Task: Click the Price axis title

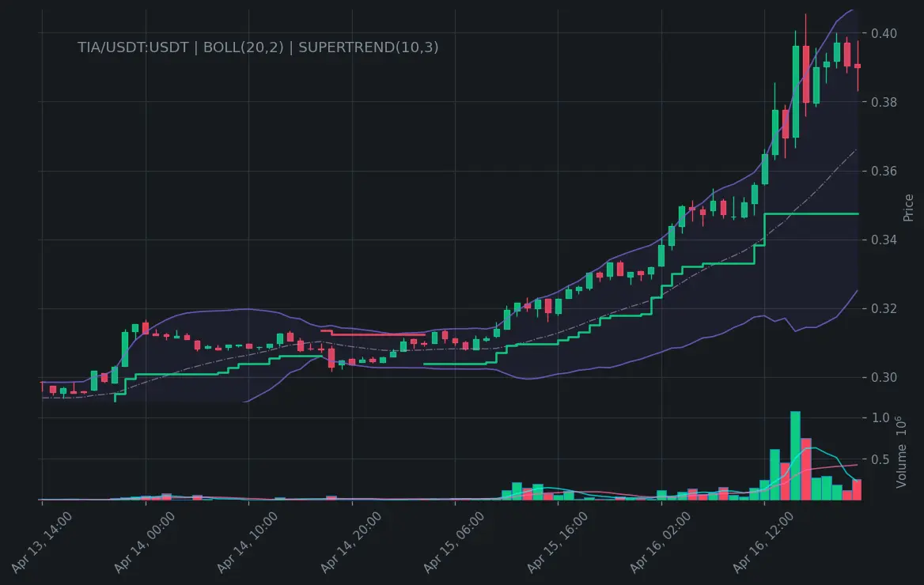Action: tap(908, 207)
